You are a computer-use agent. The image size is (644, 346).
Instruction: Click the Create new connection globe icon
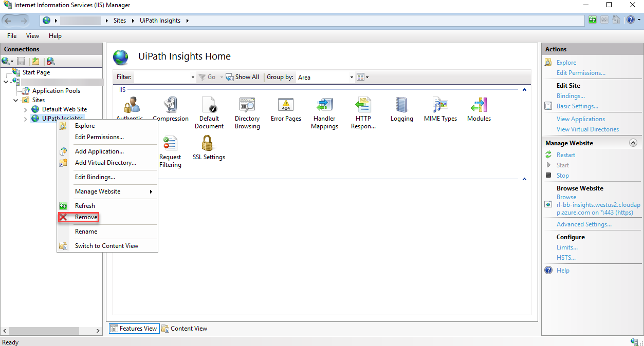click(6, 61)
